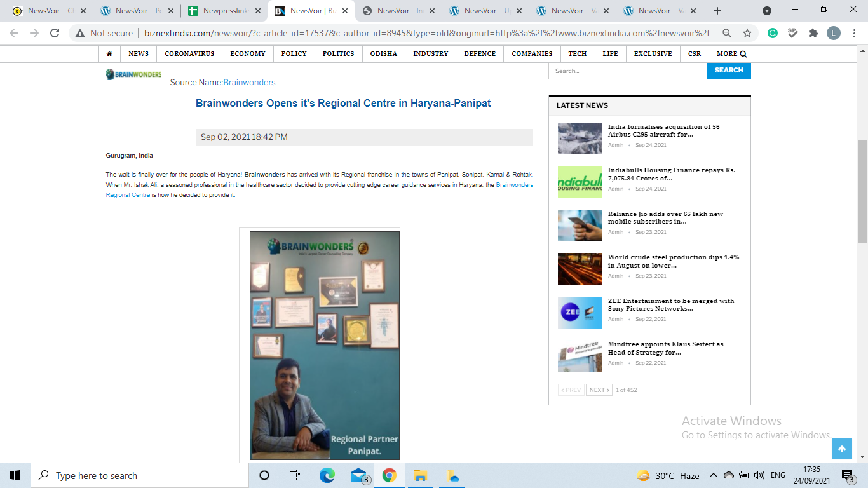The height and width of the screenshot is (488, 868).
Task: Open Indiabulls Housing Finance repays article
Action: pyautogui.click(x=672, y=174)
